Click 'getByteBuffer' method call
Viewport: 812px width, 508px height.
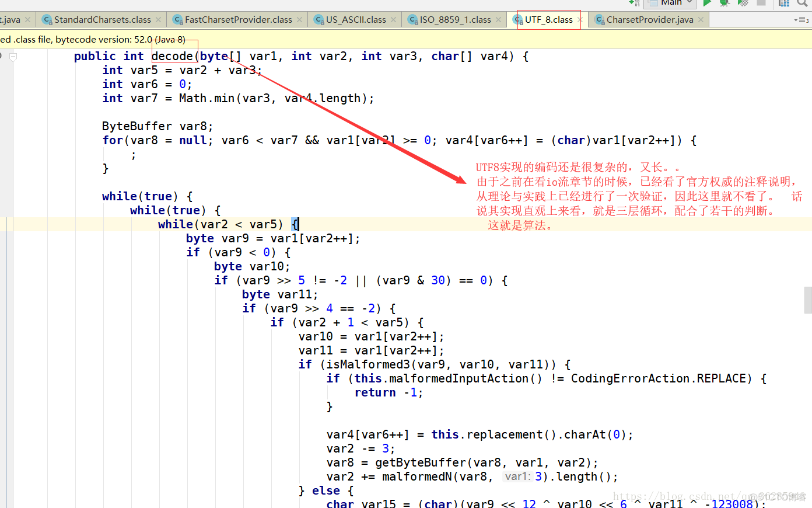click(421, 462)
